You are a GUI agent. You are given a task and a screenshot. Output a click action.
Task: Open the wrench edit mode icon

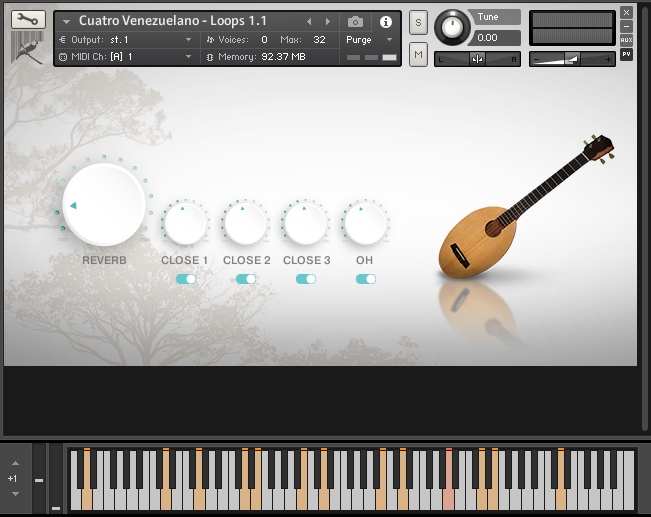28,20
